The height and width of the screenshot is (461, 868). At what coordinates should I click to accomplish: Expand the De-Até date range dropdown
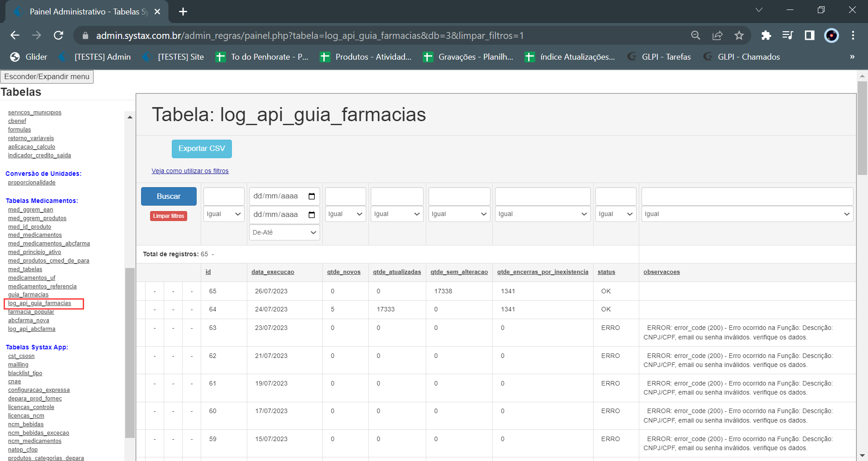[x=284, y=232]
